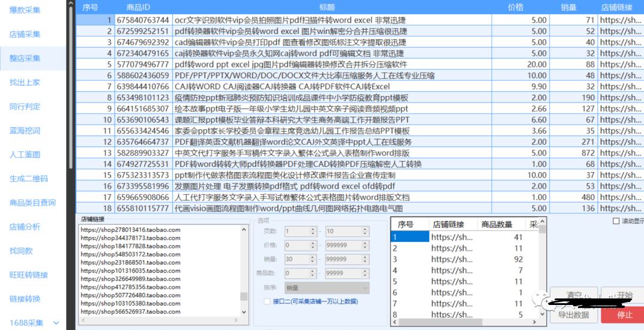This screenshot has width=644, height=330.
Task: Click stepper arrows of 页数 end value
Action: [366, 232]
